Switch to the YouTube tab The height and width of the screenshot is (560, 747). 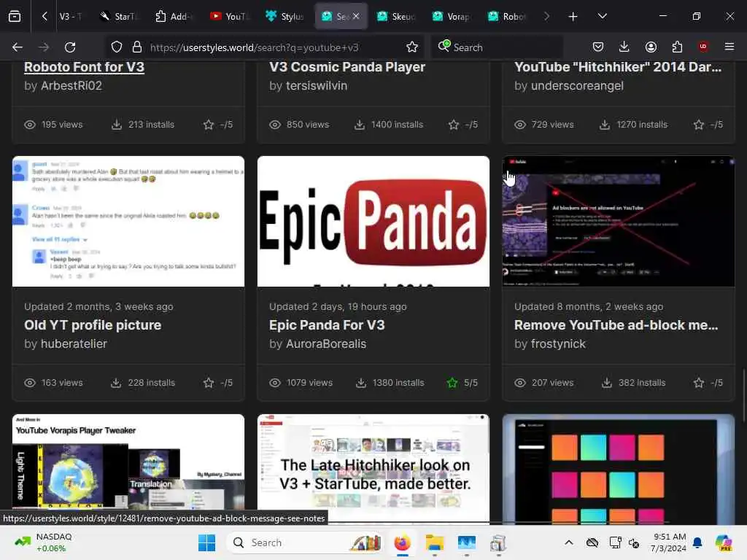click(229, 17)
